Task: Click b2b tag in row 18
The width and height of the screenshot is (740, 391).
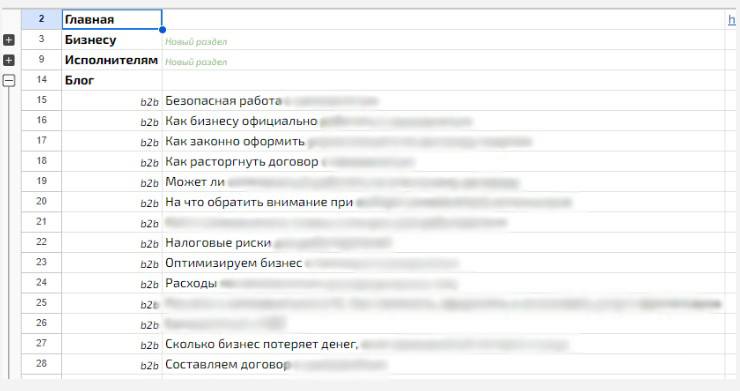Action: [149, 163]
